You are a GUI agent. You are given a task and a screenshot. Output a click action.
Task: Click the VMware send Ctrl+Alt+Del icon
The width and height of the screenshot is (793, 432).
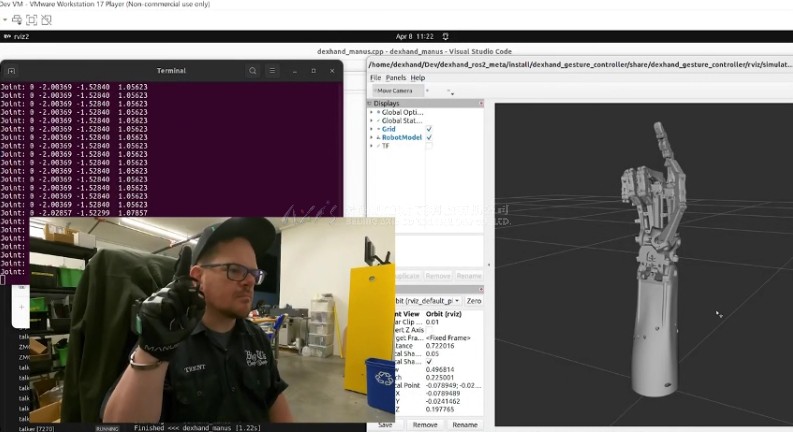pyautogui.click(x=17, y=19)
